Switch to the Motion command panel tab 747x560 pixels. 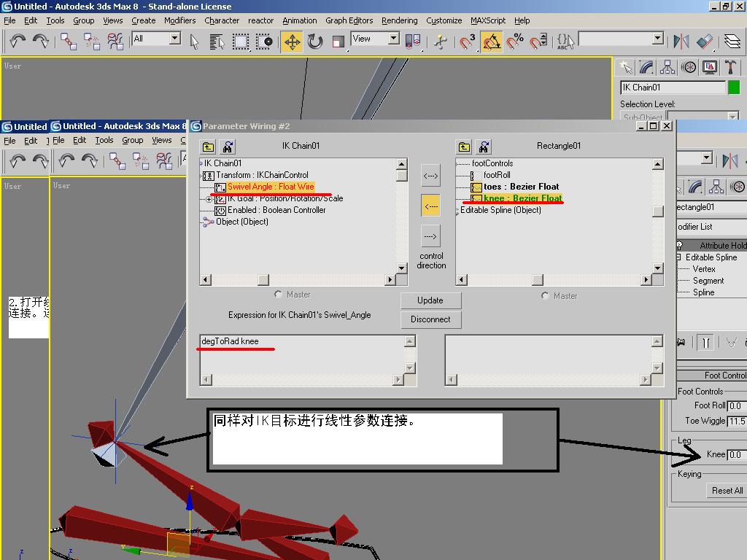[689, 67]
